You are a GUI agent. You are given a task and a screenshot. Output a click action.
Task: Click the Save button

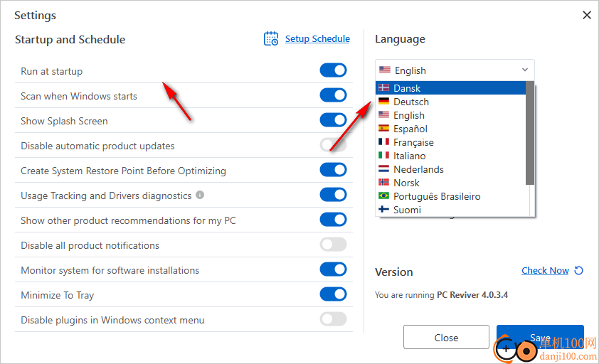[540, 337]
